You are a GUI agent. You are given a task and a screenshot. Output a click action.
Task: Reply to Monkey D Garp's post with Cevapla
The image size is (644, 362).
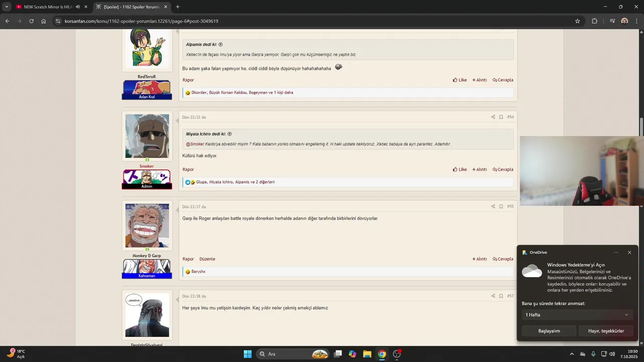tap(503, 259)
